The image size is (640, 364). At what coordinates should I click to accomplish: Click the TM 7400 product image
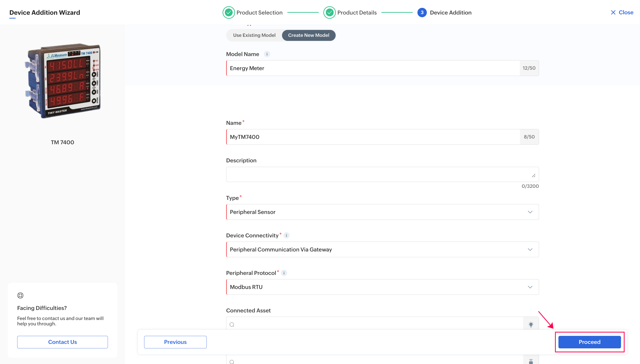(x=63, y=80)
